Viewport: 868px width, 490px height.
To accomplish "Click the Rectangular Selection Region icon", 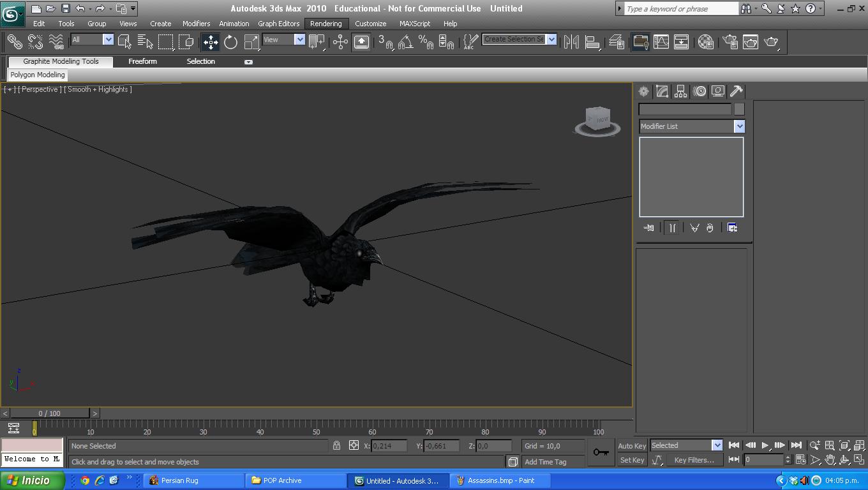I will click(166, 42).
